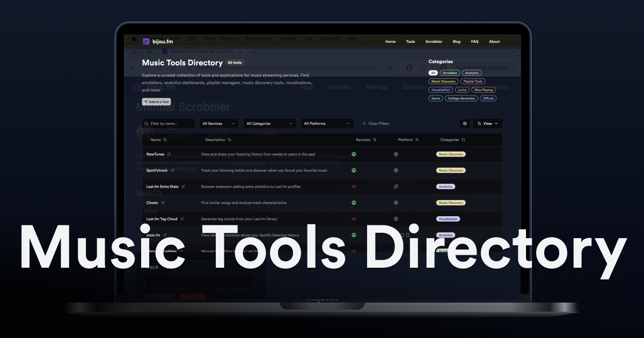644x338 pixels.
Task: Click 'Find similar songs and analyze track characteristics' text
Action: point(244,203)
